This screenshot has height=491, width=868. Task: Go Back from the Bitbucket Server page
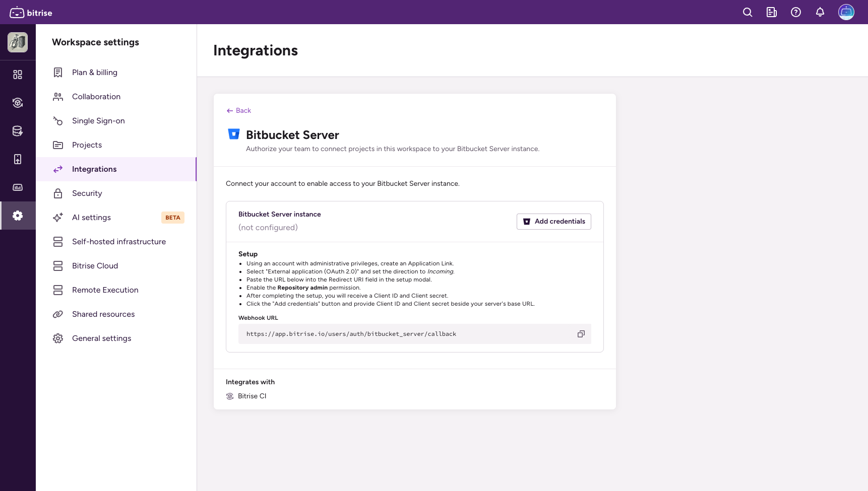click(x=238, y=110)
